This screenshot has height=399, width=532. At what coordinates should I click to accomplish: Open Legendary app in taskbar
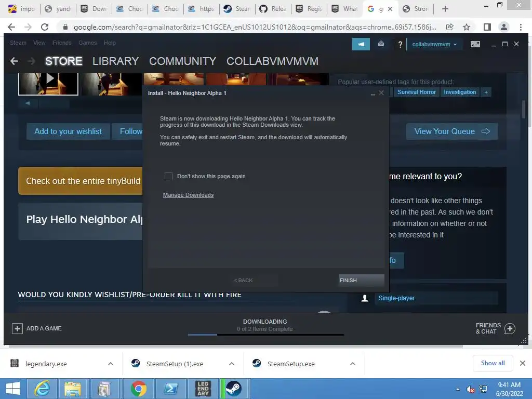[x=203, y=389]
